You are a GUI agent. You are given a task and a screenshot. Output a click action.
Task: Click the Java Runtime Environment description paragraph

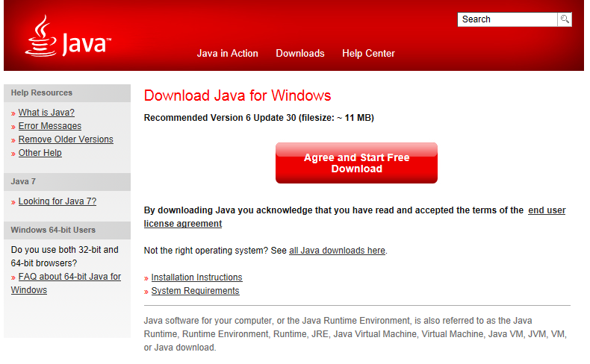click(x=355, y=334)
